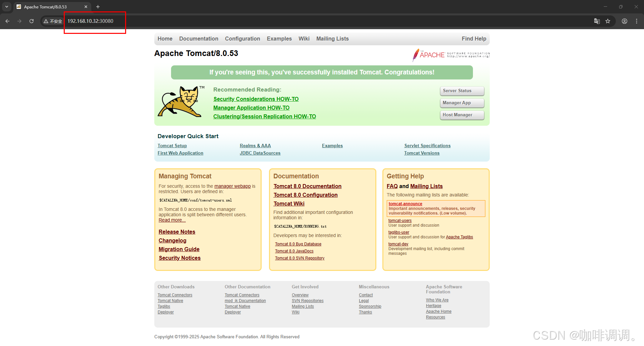This screenshot has height=346, width=644.
Task: Click the browser back arrow
Action: [7, 21]
